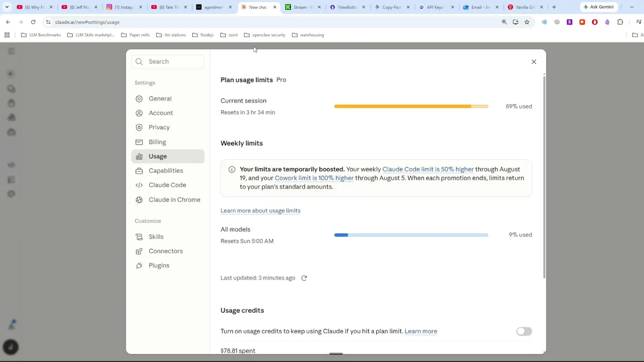Click the settings dialog vertical scrollbar
The image size is (644, 362).
(543, 176)
